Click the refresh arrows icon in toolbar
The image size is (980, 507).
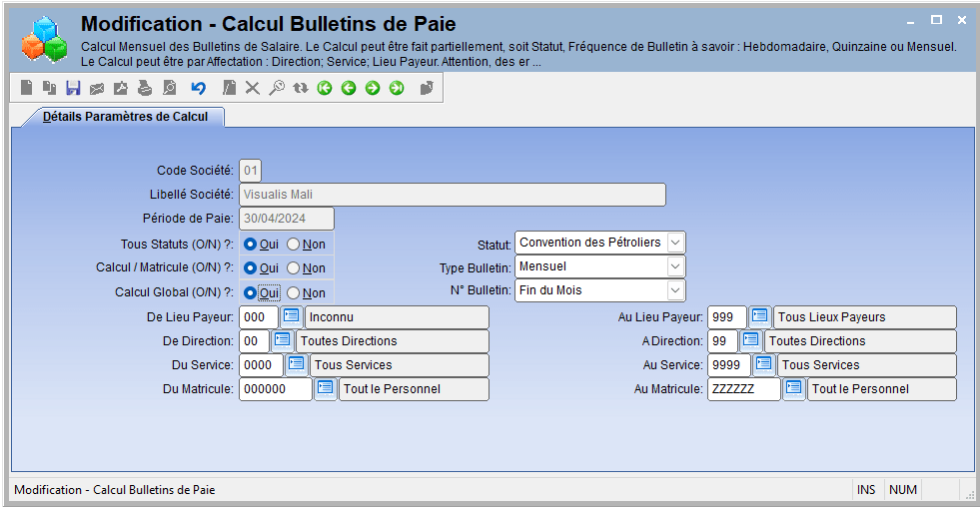pyautogui.click(x=301, y=88)
